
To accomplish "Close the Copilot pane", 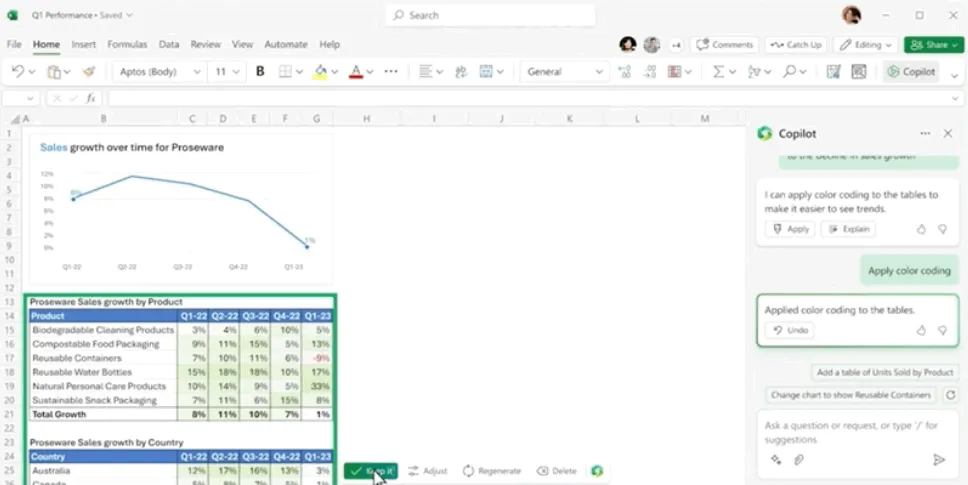I will [948, 133].
